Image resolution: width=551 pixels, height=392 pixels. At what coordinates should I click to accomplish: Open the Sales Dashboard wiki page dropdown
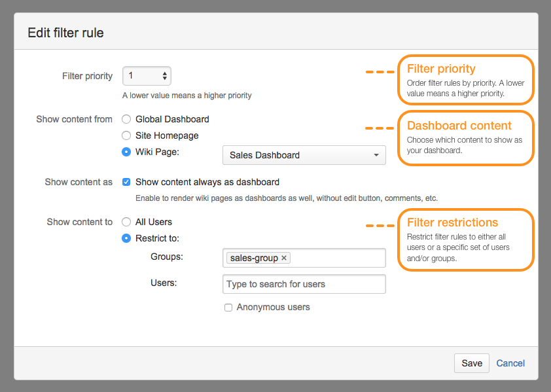(x=304, y=155)
